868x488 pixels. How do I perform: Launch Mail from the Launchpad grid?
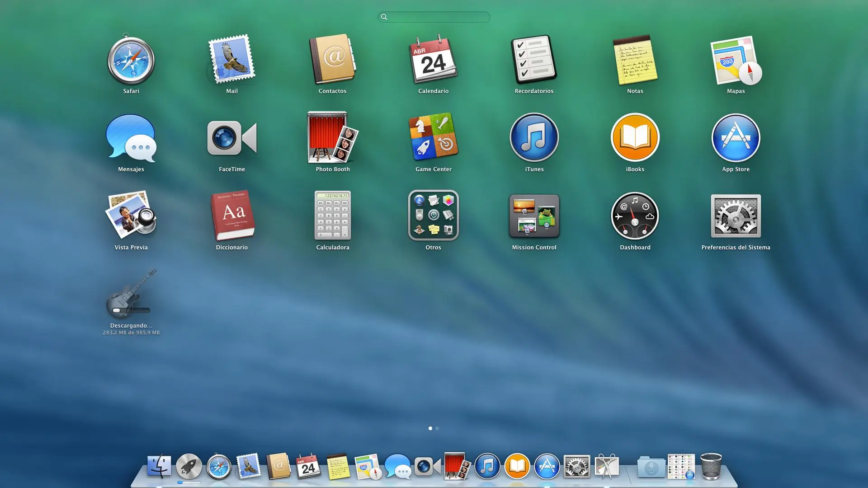tap(231, 59)
